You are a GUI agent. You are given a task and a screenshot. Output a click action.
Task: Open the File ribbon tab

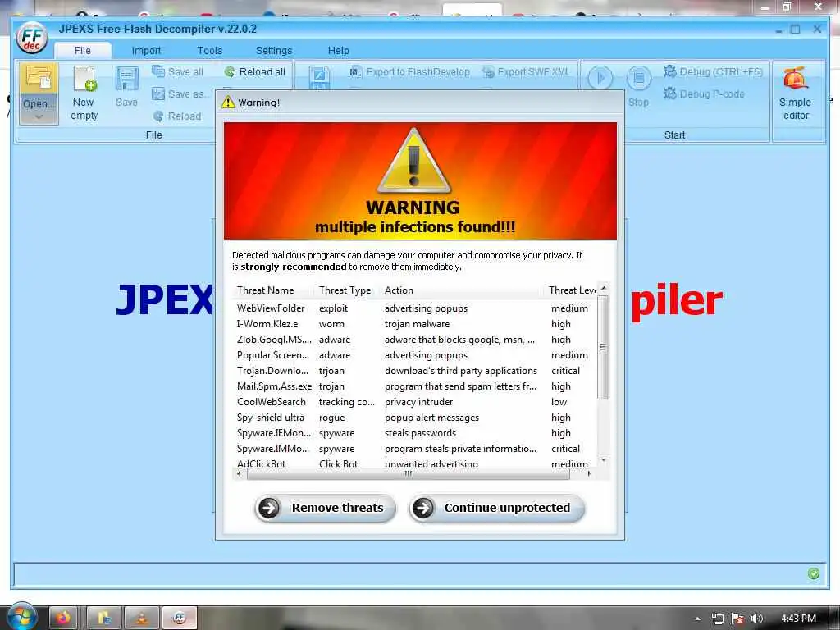pyautogui.click(x=83, y=50)
